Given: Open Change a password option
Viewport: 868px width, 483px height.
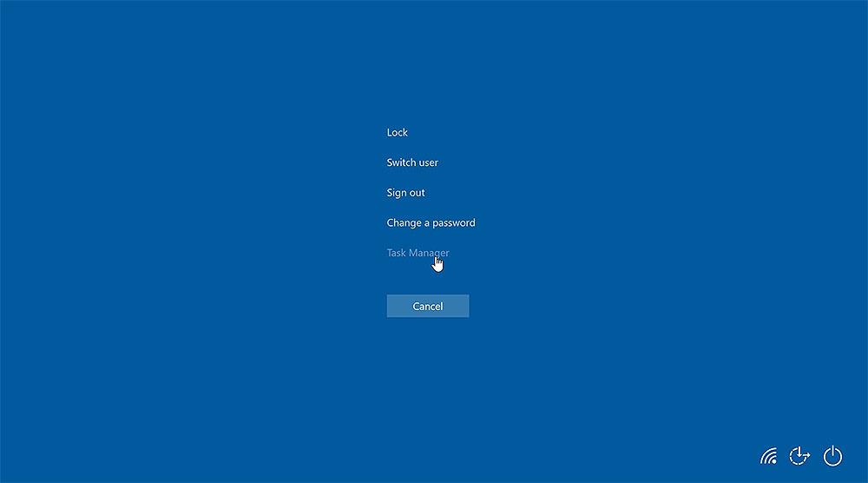Looking at the screenshot, I should point(431,222).
